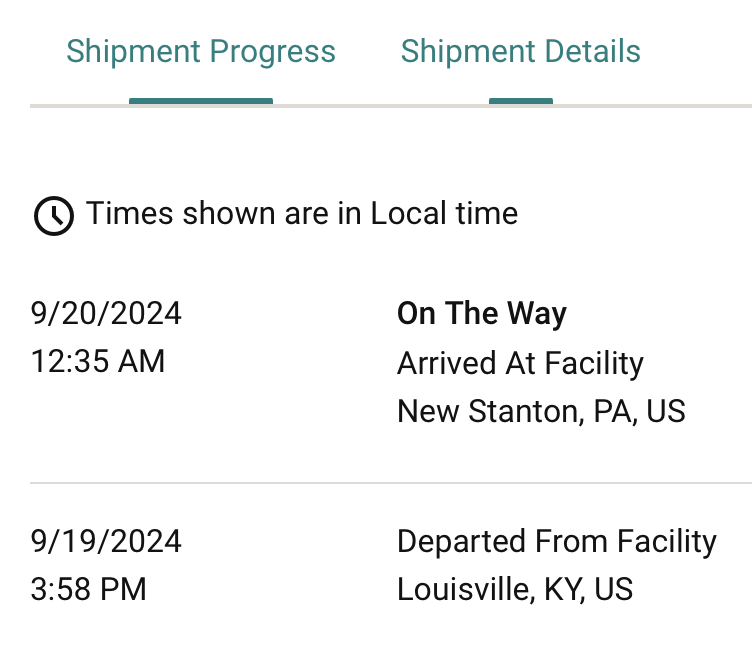Select the bold 'On The Way' status
The image size is (752, 660).
pyautogui.click(x=482, y=314)
